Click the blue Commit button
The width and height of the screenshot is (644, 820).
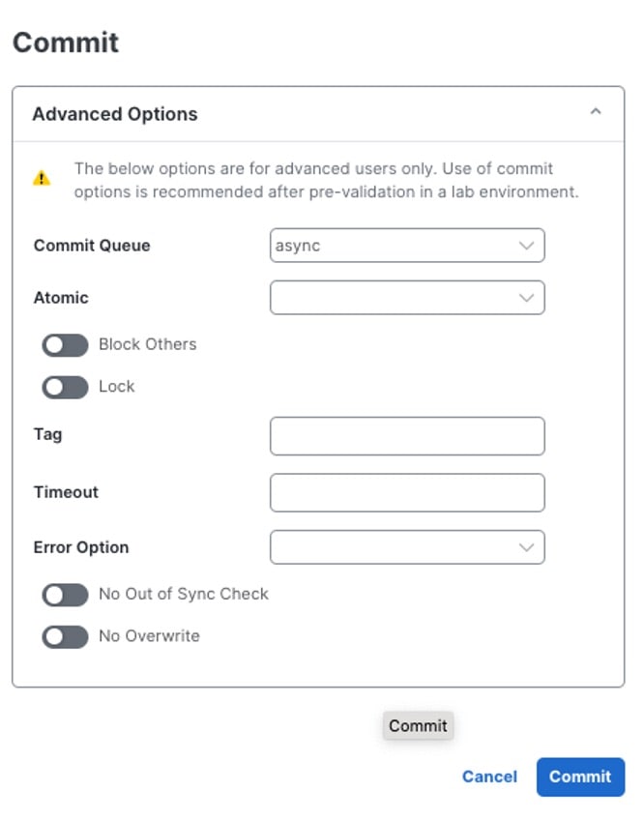580,776
